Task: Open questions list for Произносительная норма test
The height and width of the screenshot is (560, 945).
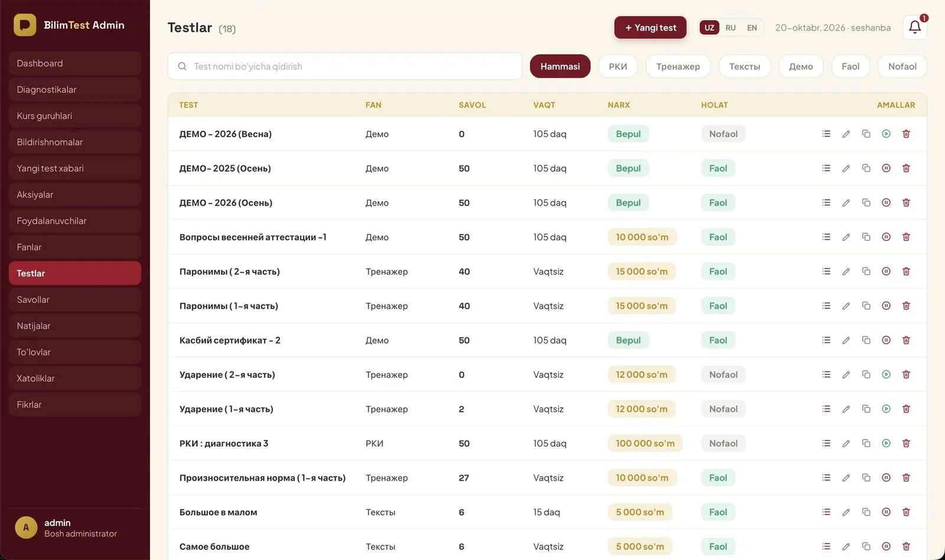Action: tap(826, 477)
